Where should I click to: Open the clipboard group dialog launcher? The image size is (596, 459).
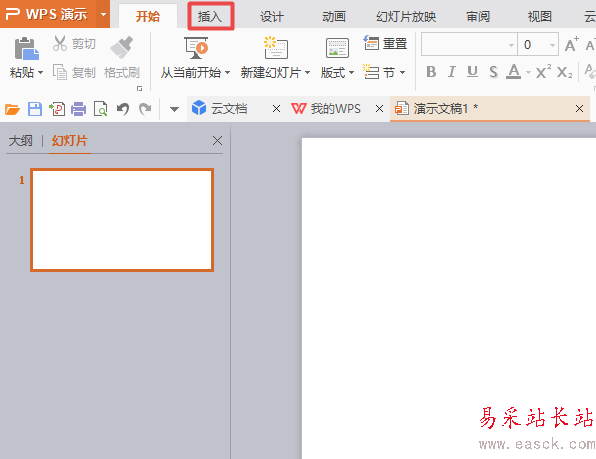[x=139, y=88]
